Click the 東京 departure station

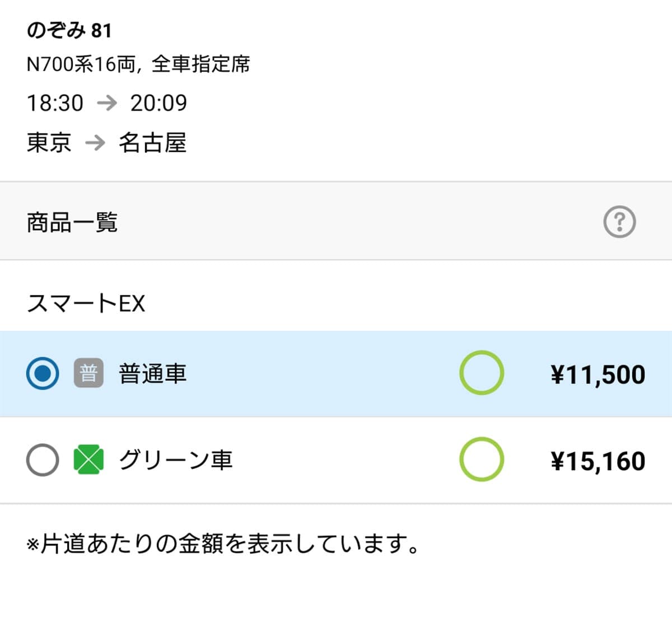coord(49,142)
